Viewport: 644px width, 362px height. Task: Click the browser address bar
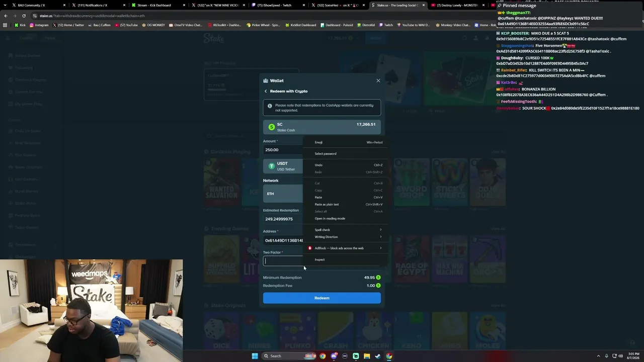[262, 16]
